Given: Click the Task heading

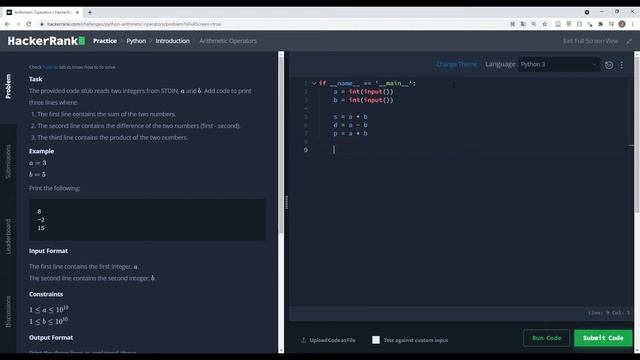Looking at the screenshot, I should pyautogui.click(x=36, y=79).
